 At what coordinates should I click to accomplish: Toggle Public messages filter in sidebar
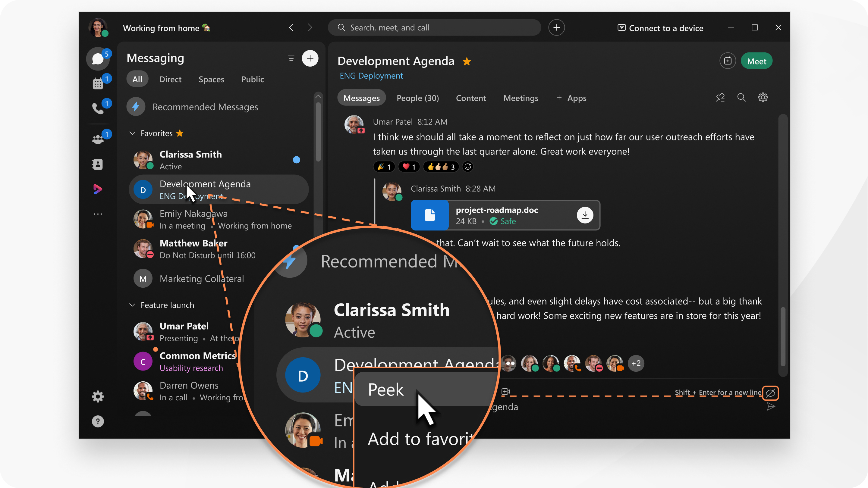coord(252,79)
